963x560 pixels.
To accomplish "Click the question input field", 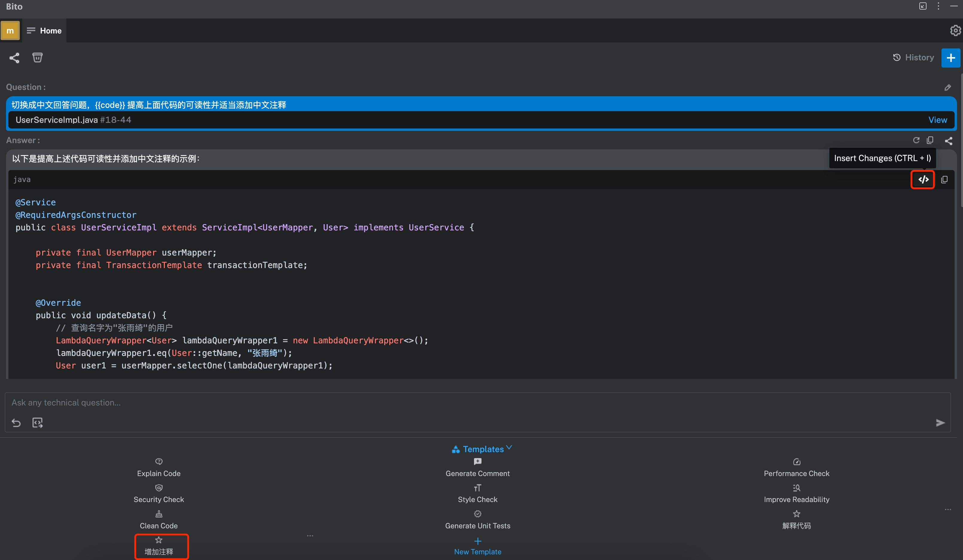I will 477,403.
